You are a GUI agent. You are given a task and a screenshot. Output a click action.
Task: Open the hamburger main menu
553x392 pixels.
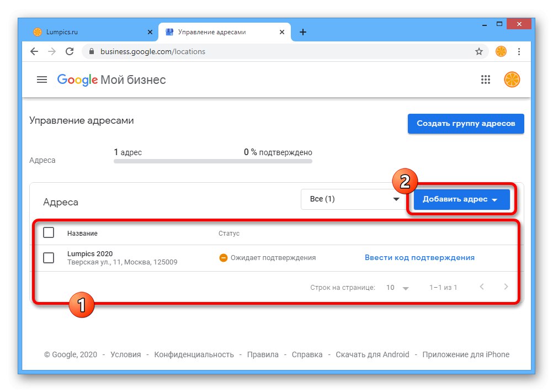[42, 80]
